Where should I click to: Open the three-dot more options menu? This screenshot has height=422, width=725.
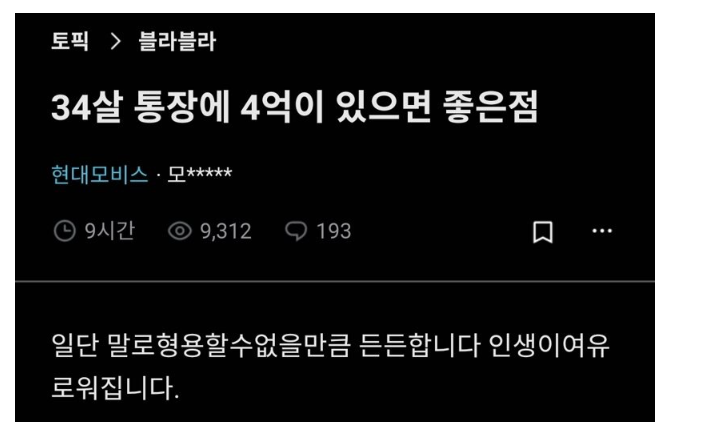tap(602, 231)
